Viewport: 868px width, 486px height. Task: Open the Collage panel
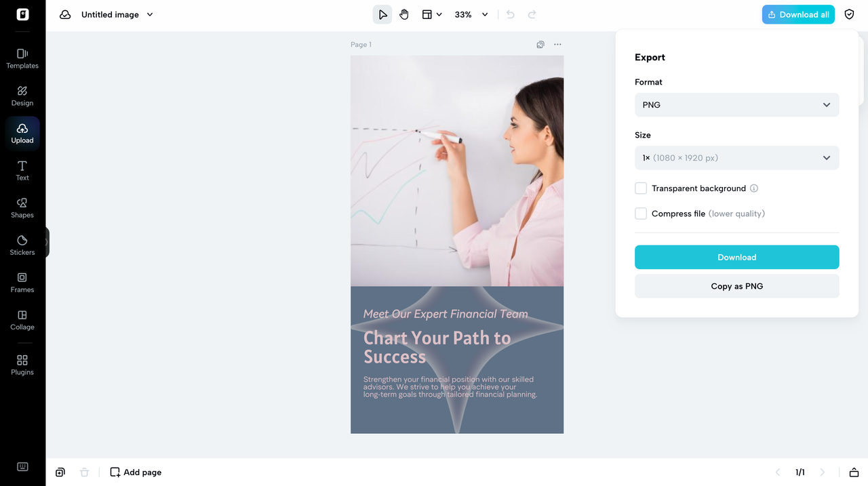(22, 320)
